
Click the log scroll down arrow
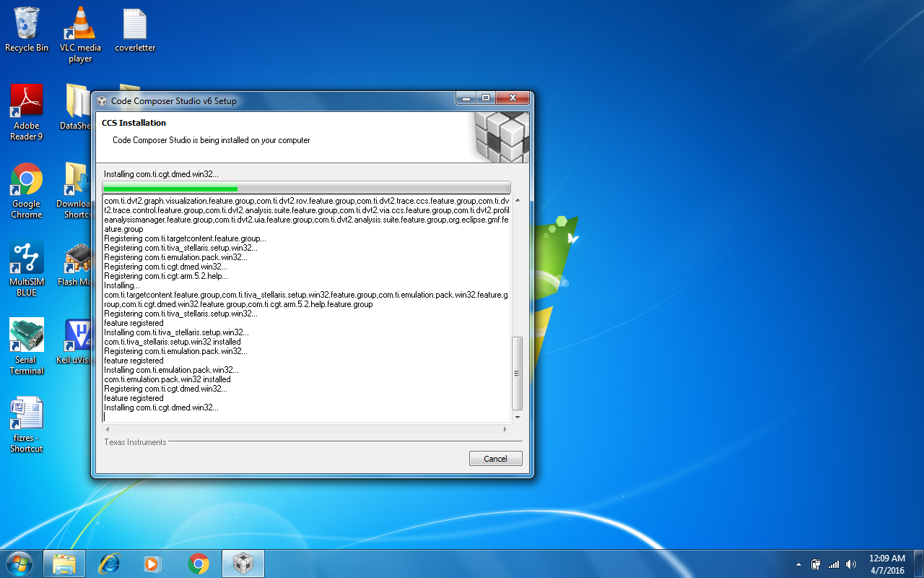coord(517,417)
